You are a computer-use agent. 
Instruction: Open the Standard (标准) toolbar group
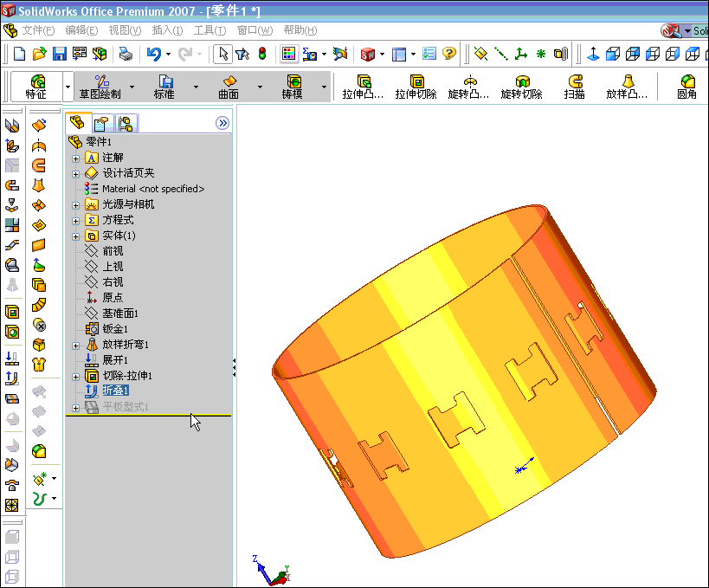point(164,87)
